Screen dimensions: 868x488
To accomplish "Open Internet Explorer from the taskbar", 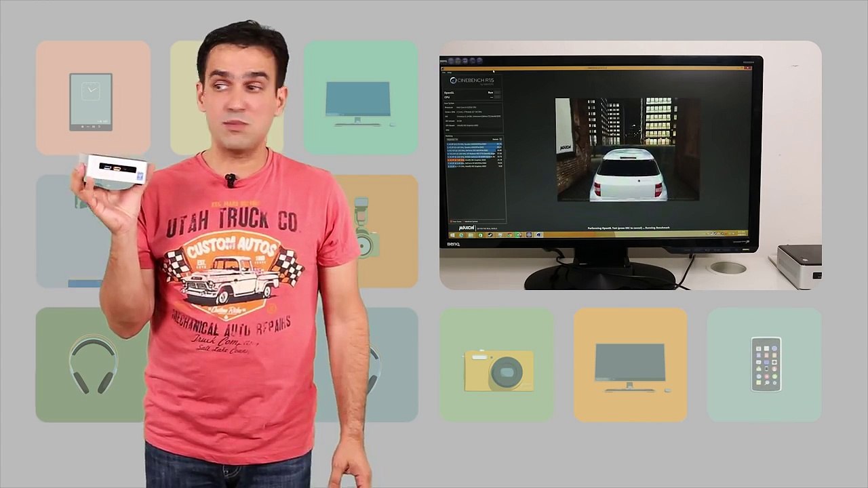I will [x=461, y=235].
